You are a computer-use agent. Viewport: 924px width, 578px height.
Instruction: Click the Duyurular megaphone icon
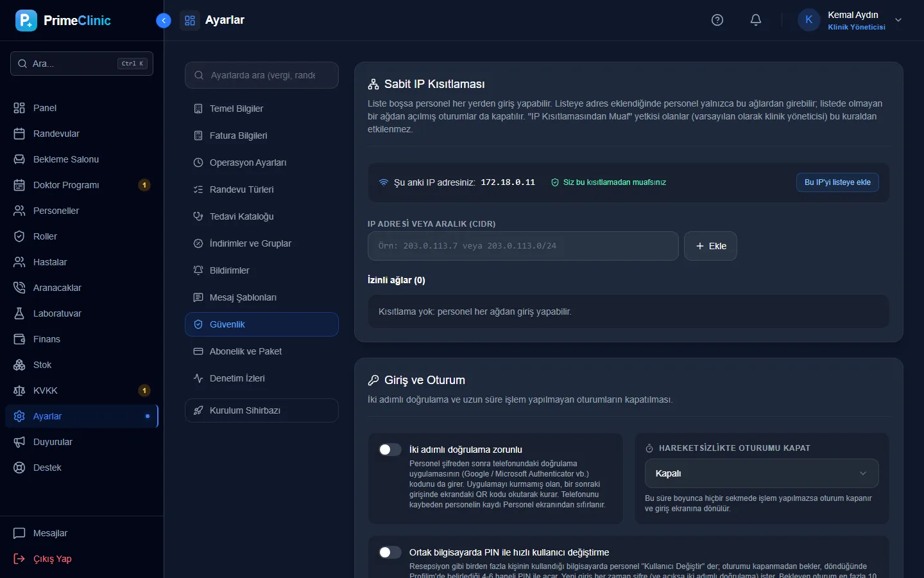[x=19, y=442]
